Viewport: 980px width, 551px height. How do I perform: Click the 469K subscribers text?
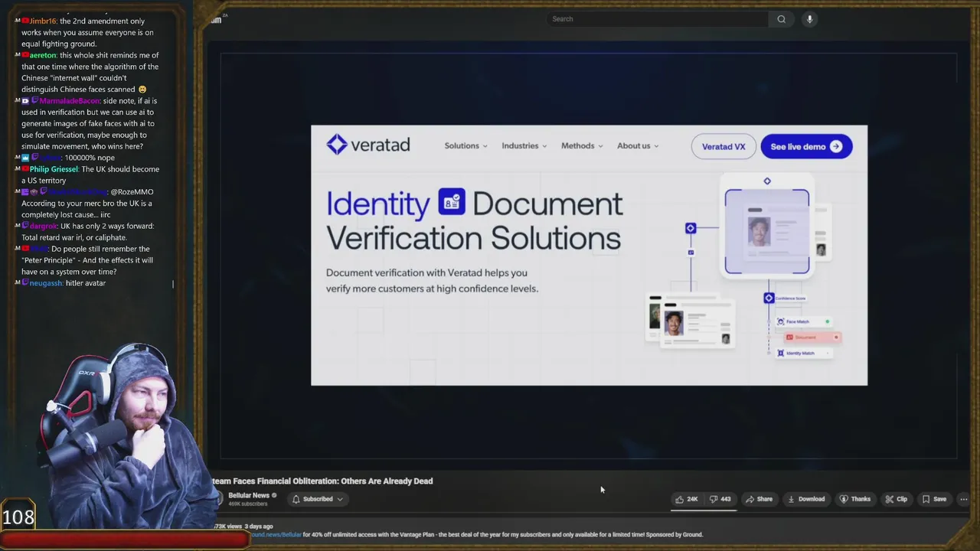pyautogui.click(x=248, y=504)
